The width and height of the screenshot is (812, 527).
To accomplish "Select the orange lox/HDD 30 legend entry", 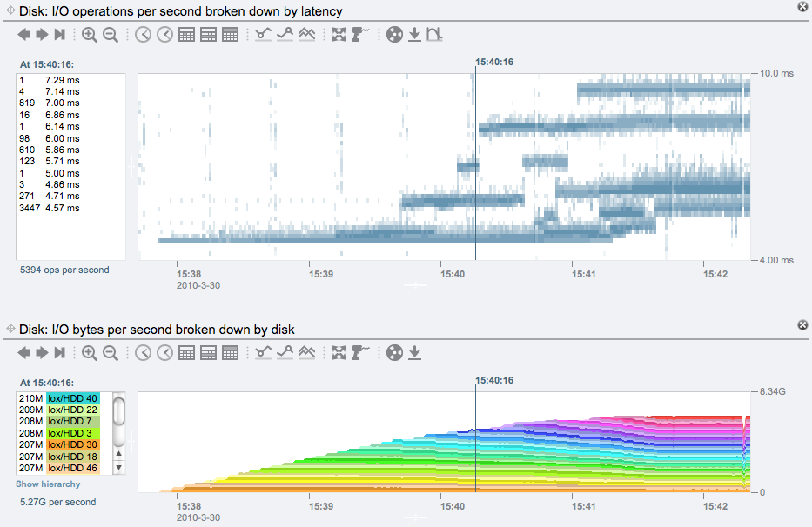I will tap(72, 444).
